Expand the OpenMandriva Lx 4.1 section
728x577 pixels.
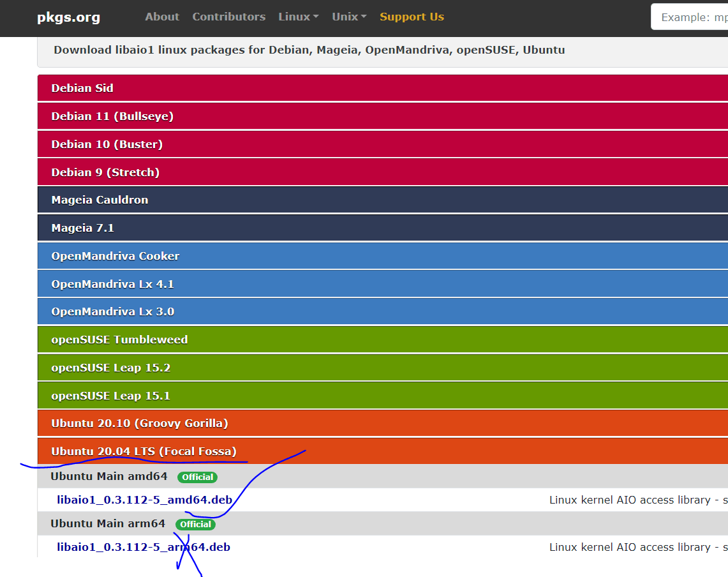pyautogui.click(x=383, y=284)
